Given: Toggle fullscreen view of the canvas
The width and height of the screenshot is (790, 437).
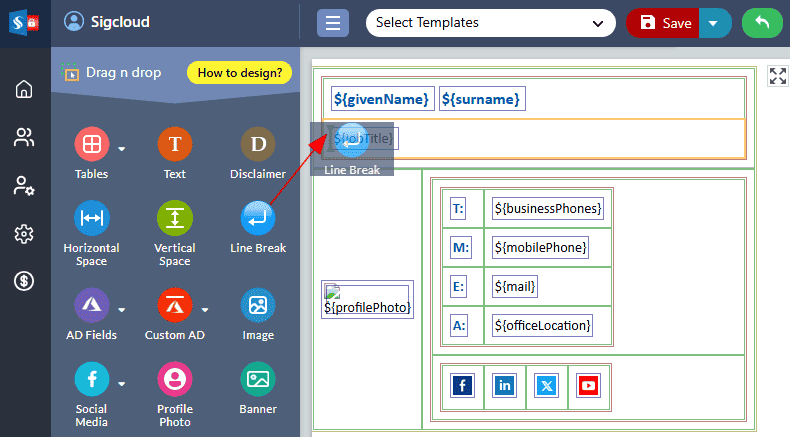Looking at the screenshot, I should click(x=777, y=77).
